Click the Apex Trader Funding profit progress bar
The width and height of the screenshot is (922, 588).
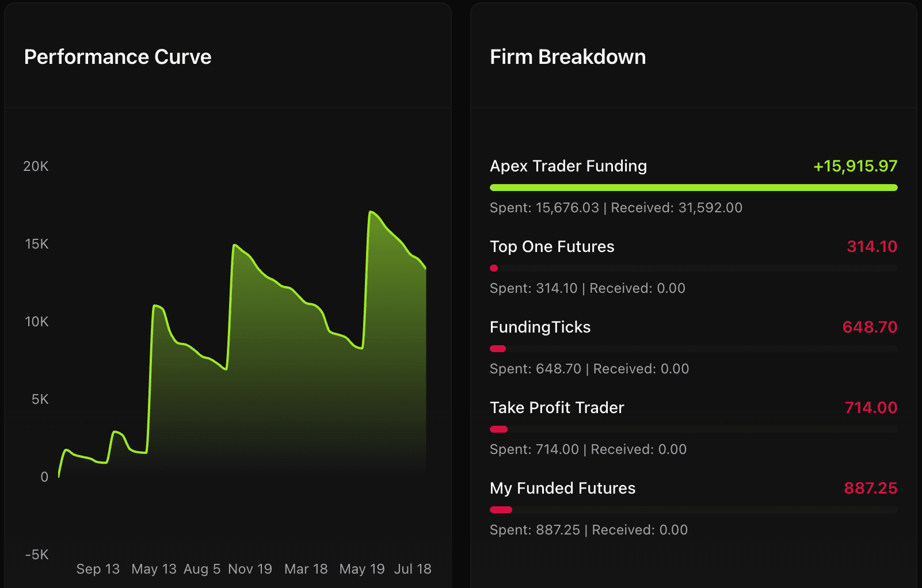693,187
